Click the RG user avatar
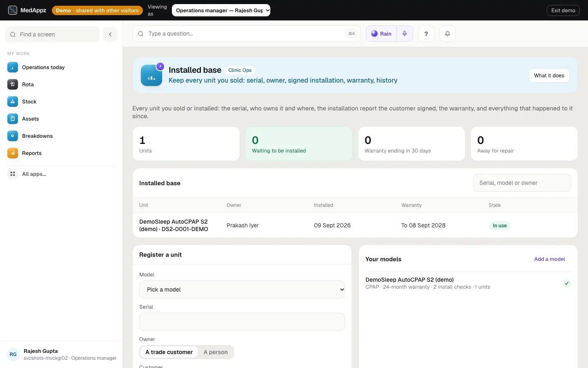 tap(13, 355)
